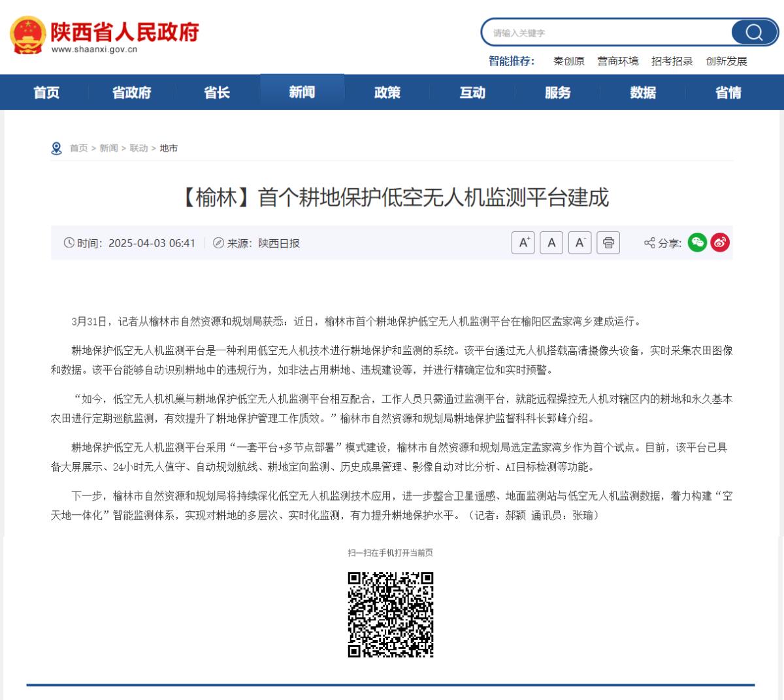Click the print icon

(x=608, y=242)
